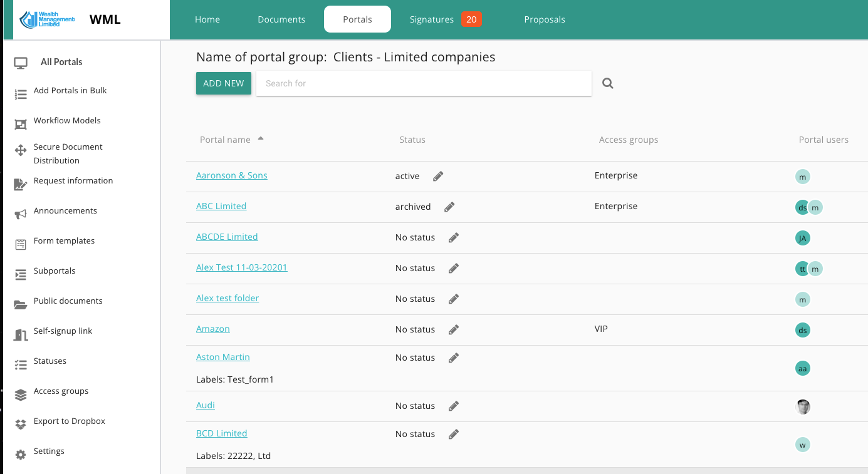Image resolution: width=868 pixels, height=474 pixels.
Task: Click the Audi portal user avatar
Action: tap(803, 406)
